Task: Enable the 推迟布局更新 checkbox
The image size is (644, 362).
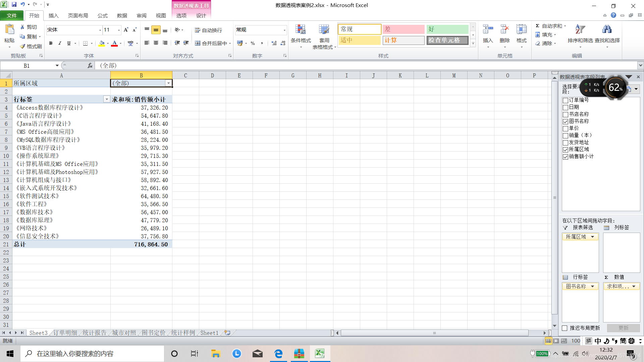Action: point(565,328)
